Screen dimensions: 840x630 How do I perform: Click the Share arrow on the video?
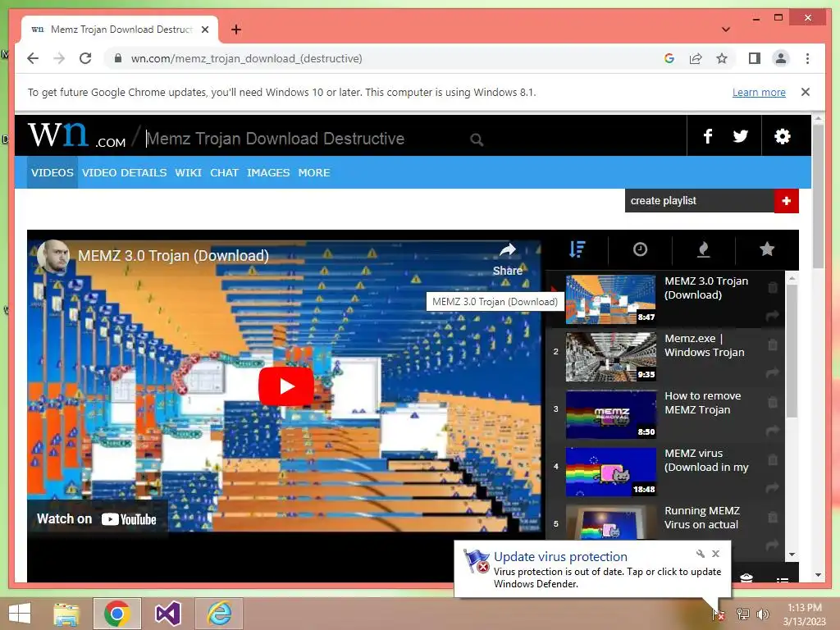pyautogui.click(x=507, y=259)
